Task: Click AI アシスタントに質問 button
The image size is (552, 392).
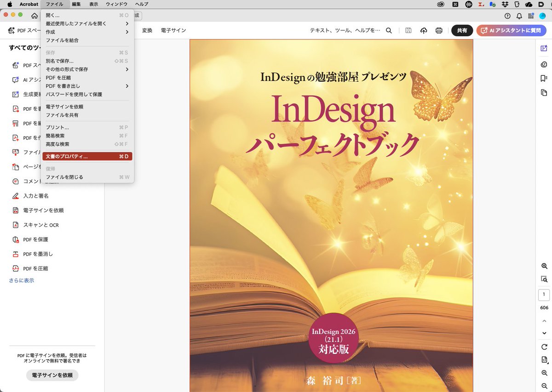Action: (x=511, y=30)
